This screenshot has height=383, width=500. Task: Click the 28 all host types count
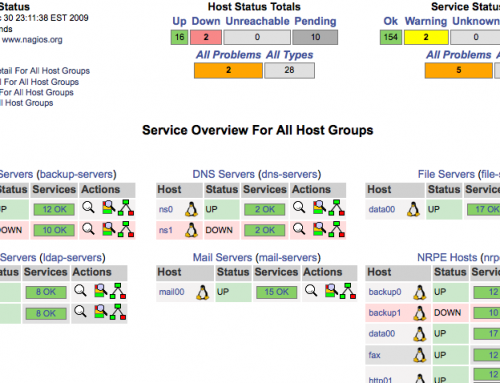(289, 70)
